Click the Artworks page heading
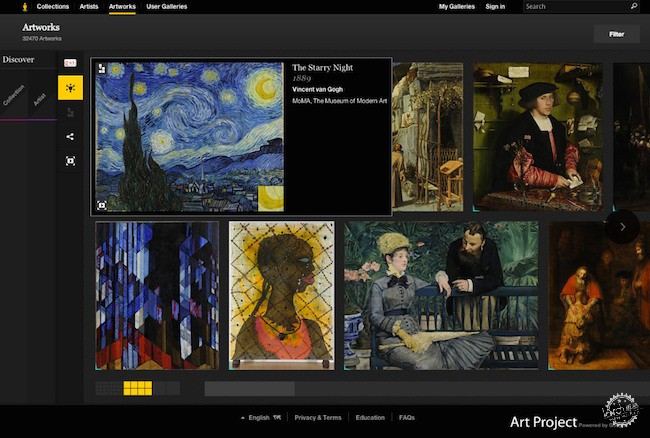Viewport: 650px width, 438px height. click(x=41, y=27)
